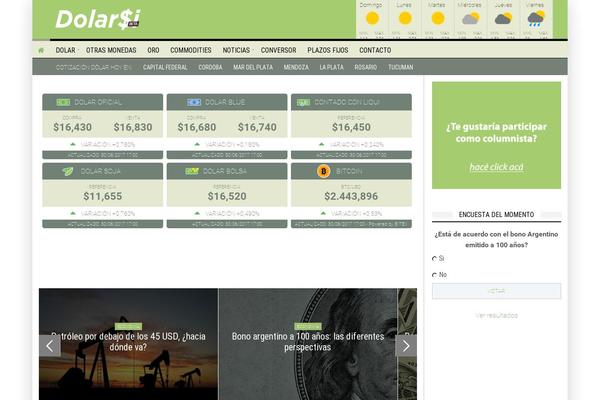Open Ver resultados poll link

(496, 315)
